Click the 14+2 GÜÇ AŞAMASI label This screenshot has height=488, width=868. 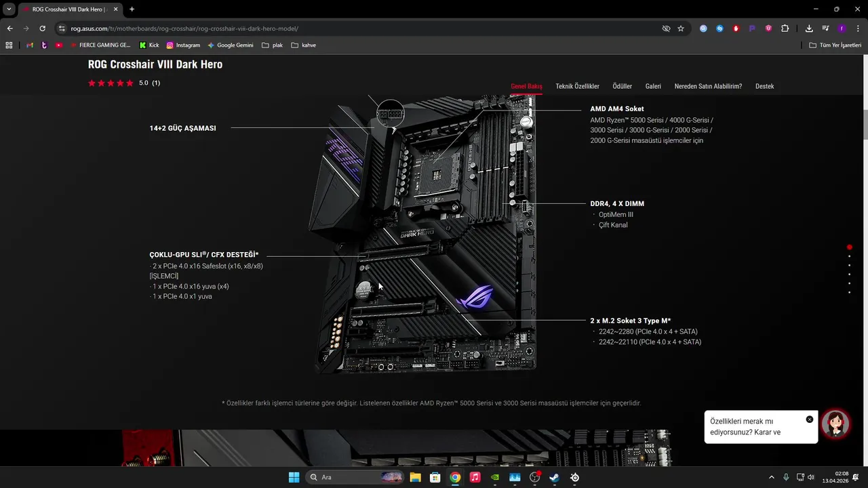182,128
